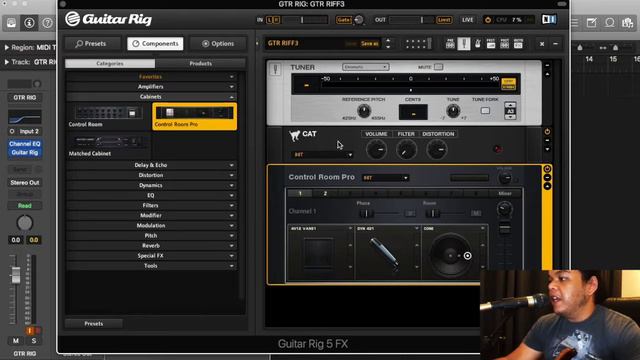Viewport: 640px width, 360px height.
Task: Toggle the CAT module power icon
Action: click(547, 131)
